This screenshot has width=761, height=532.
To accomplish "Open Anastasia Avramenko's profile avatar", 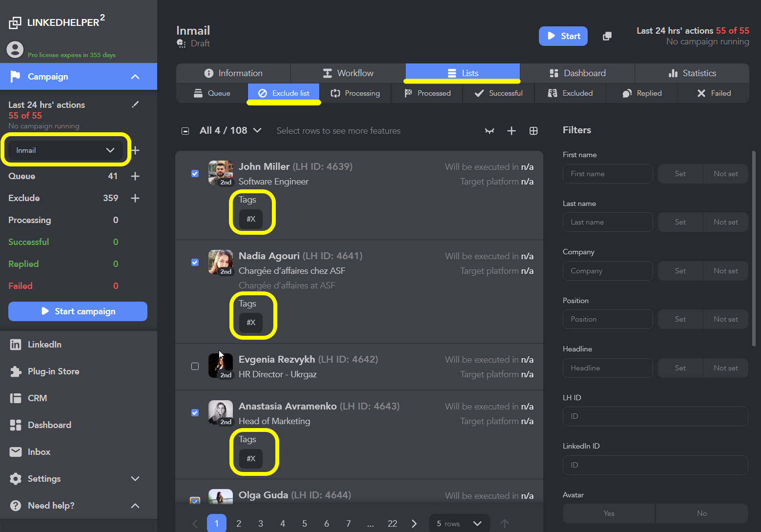I will click(221, 412).
